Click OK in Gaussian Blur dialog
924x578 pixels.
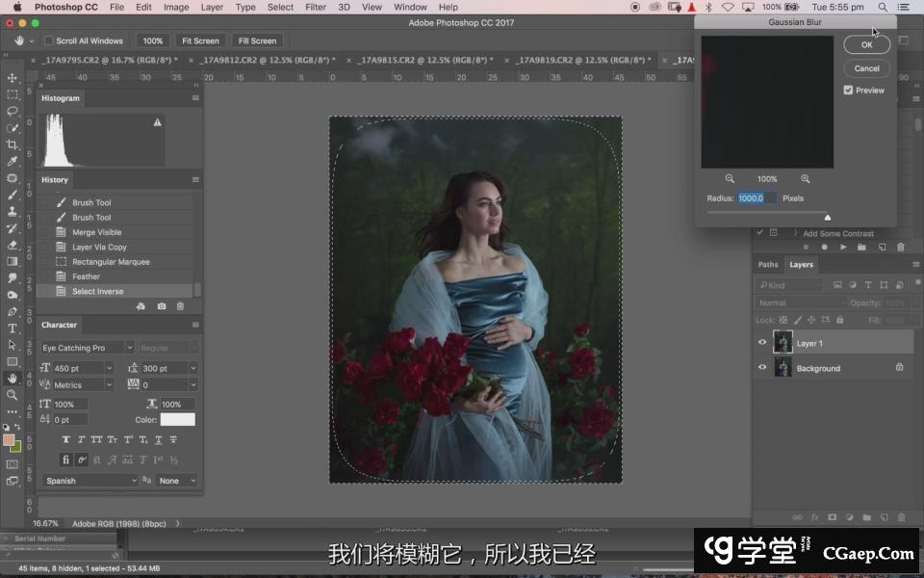[866, 44]
